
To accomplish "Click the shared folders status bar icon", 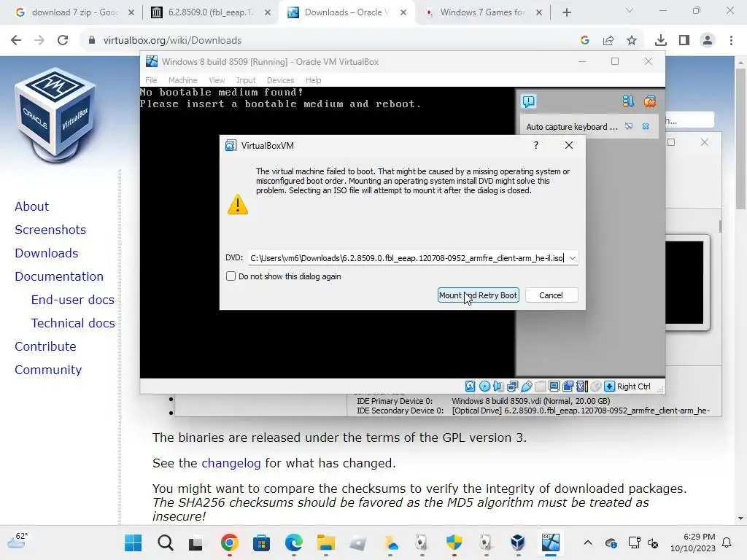I will tap(541, 386).
